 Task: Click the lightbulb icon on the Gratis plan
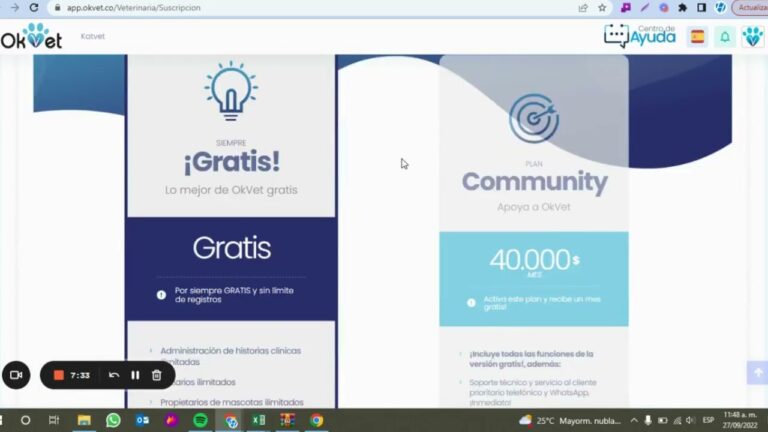click(x=231, y=91)
